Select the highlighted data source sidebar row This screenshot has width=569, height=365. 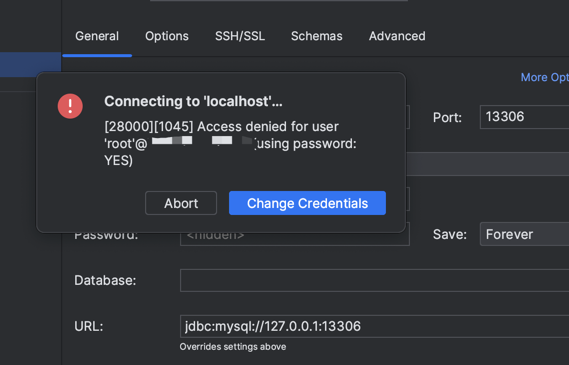click(30, 65)
